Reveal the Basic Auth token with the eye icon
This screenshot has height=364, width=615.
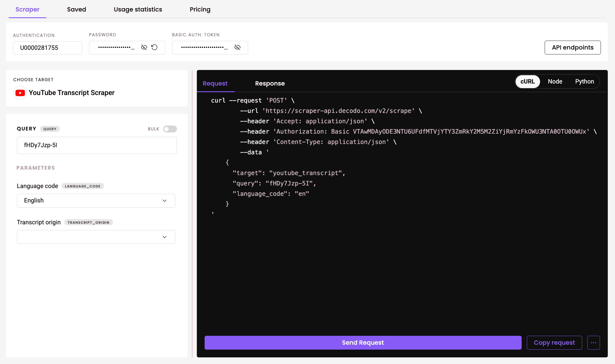click(237, 47)
